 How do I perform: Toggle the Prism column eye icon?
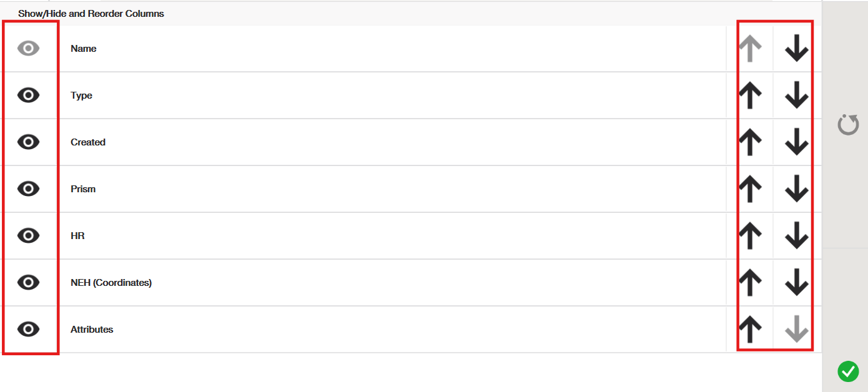coord(29,189)
